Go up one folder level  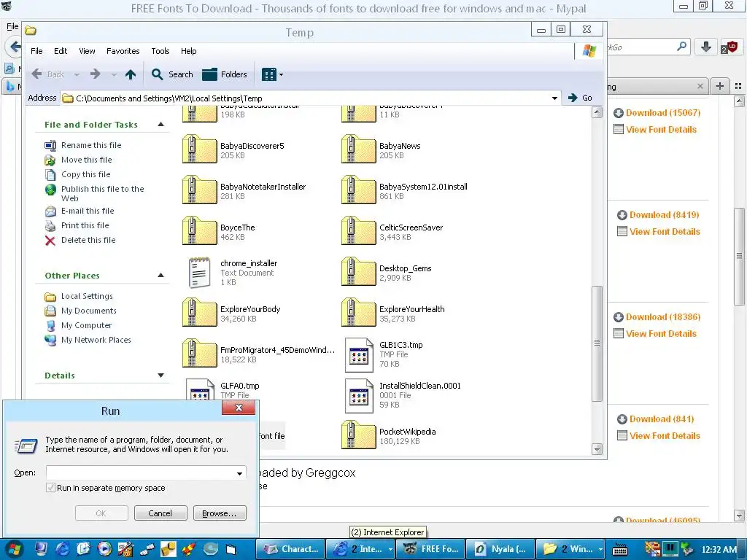[131, 74]
